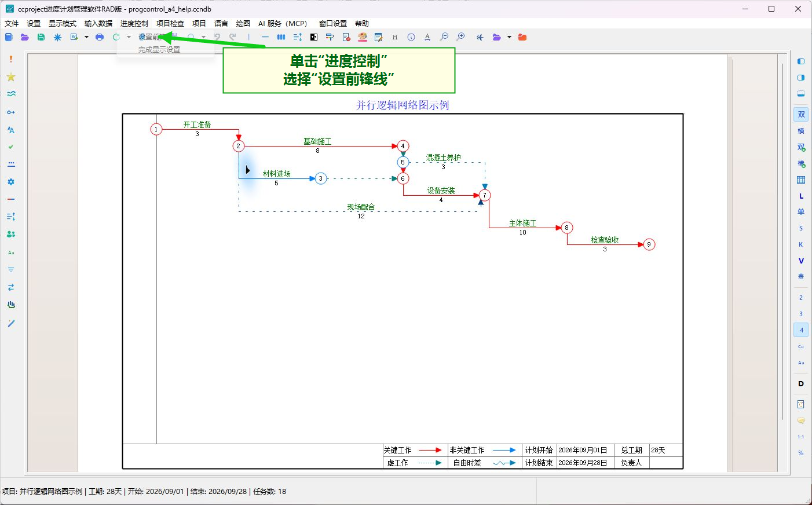Select level 3 in right sidebar
The width and height of the screenshot is (812, 505).
(x=801, y=314)
